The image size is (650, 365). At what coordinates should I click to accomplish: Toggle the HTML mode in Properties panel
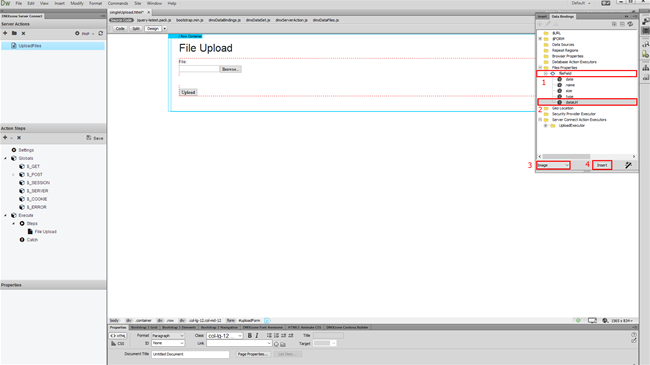pos(118,336)
